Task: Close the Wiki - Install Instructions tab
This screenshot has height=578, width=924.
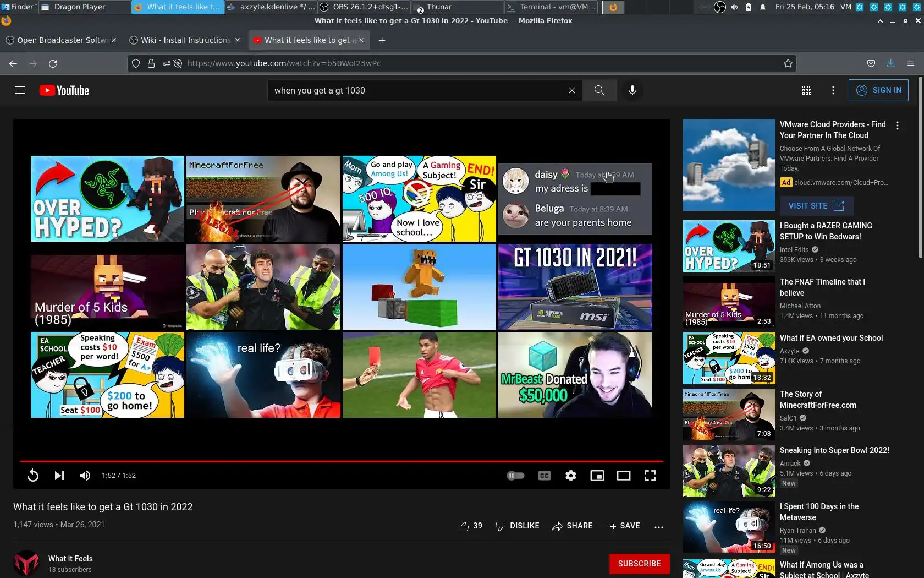Action: [x=238, y=40]
